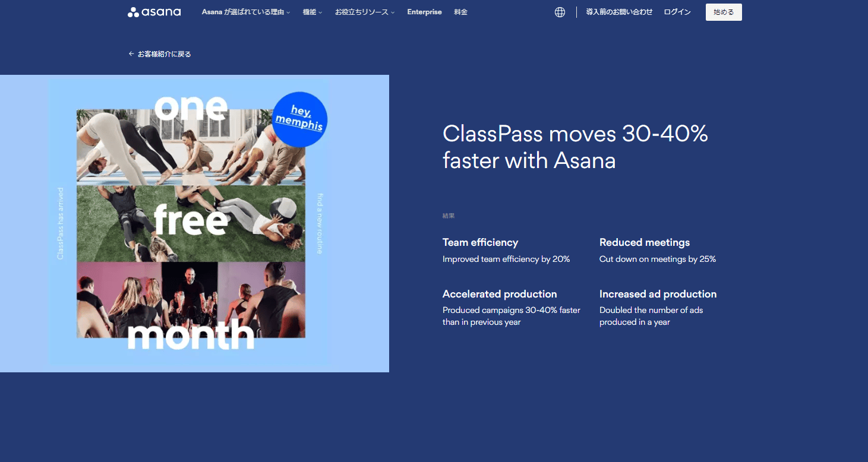Click the Accelerated production heading
Viewport: 868px width, 462px height.
click(500, 294)
